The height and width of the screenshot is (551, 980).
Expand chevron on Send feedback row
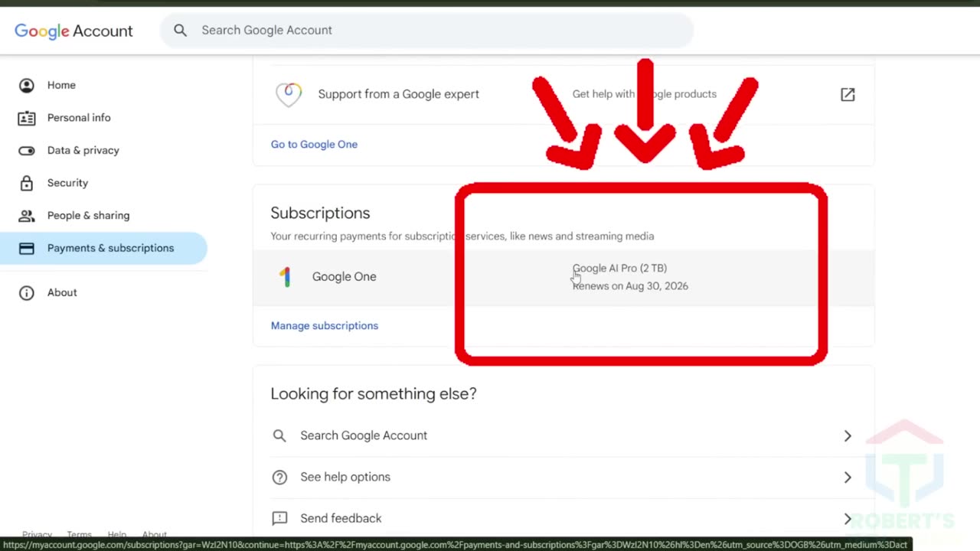[x=848, y=518]
